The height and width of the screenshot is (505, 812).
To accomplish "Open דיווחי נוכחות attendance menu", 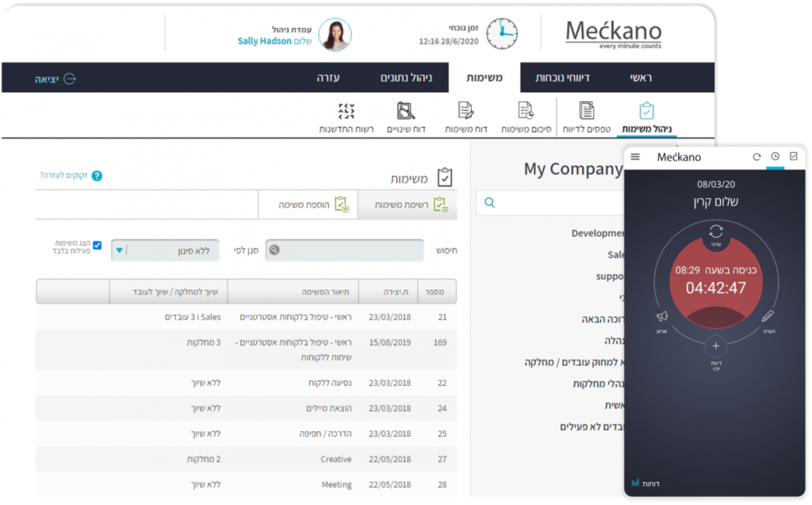I will 562,78.
